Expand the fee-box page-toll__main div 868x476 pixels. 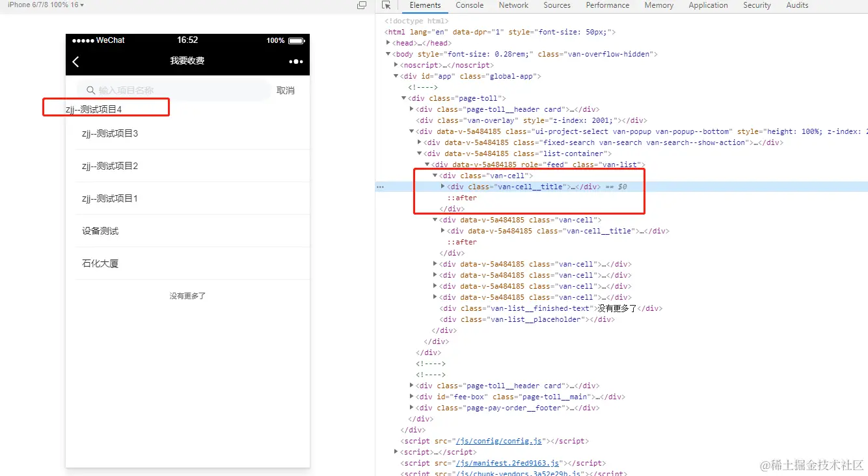click(412, 397)
